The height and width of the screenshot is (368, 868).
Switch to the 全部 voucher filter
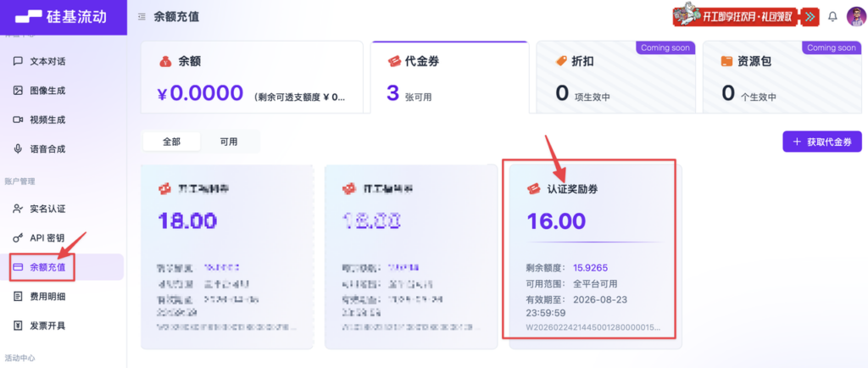(x=172, y=142)
